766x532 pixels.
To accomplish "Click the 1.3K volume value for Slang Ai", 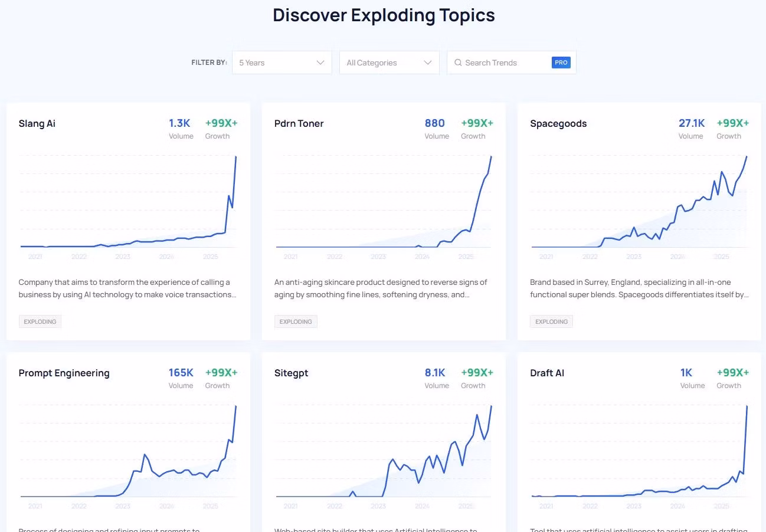I will [179, 123].
